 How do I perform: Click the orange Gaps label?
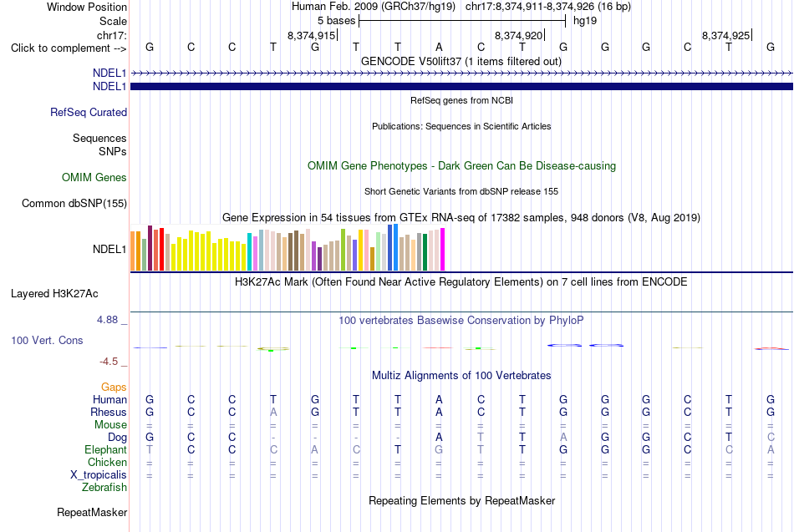point(114,387)
